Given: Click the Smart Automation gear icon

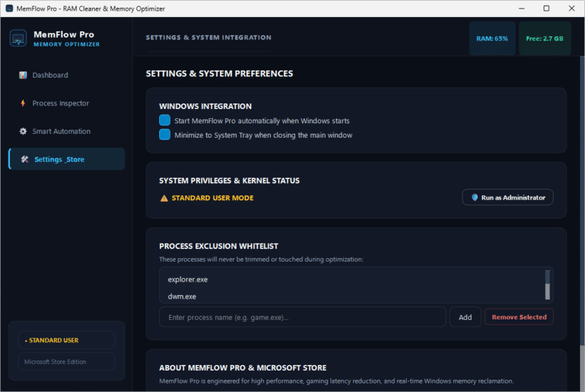Looking at the screenshot, I should [23, 131].
